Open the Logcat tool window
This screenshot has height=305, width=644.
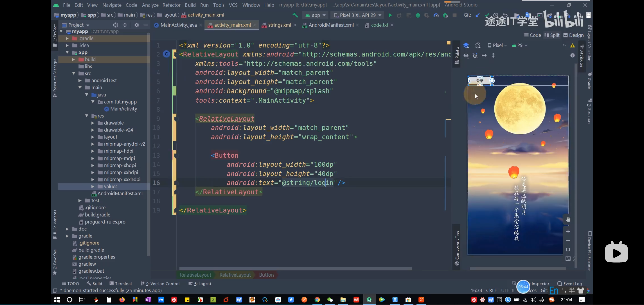pyautogui.click(x=200, y=284)
